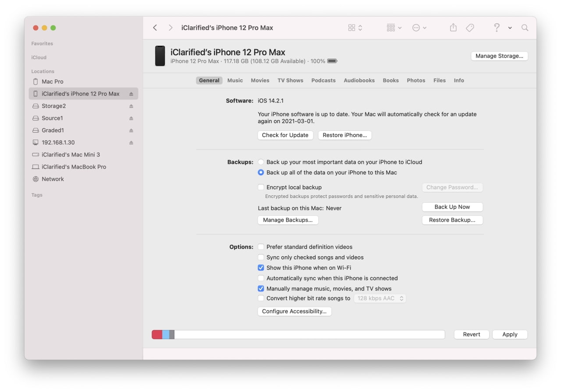Uncheck Show this iPhone when on Wi-Fi
The image size is (561, 392).
tap(261, 268)
